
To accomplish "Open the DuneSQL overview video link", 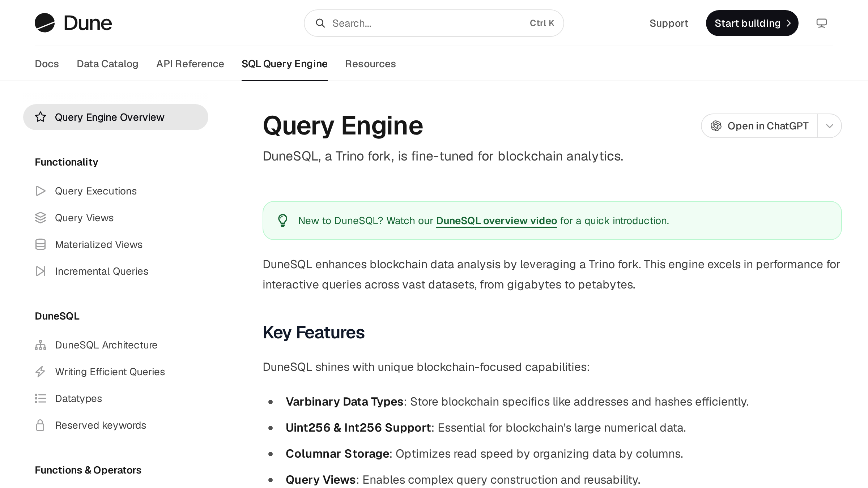I will [x=497, y=221].
